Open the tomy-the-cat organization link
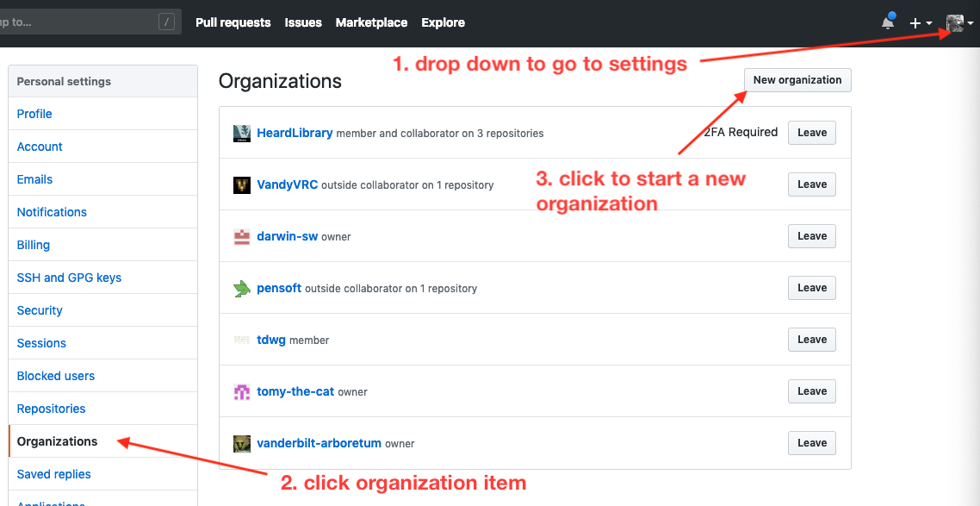The height and width of the screenshot is (506, 980). click(x=295, y=391)
